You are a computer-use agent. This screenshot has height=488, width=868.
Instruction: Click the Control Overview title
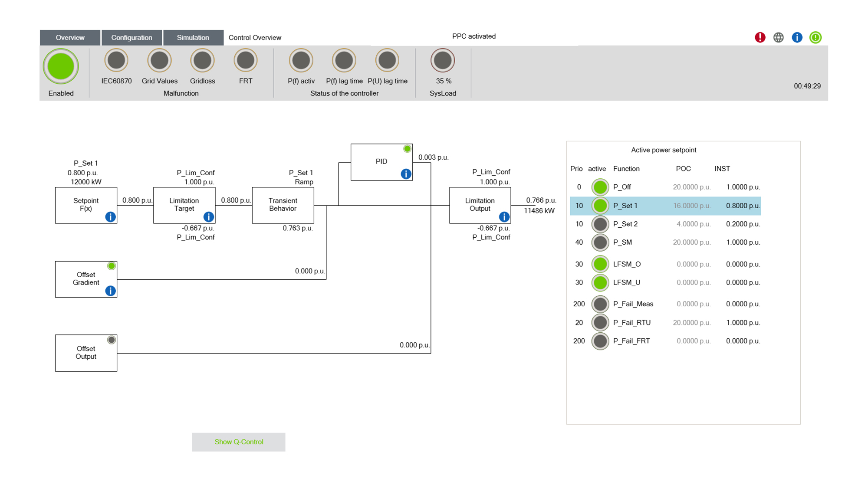pyautogui.click(x=255, y=38)
